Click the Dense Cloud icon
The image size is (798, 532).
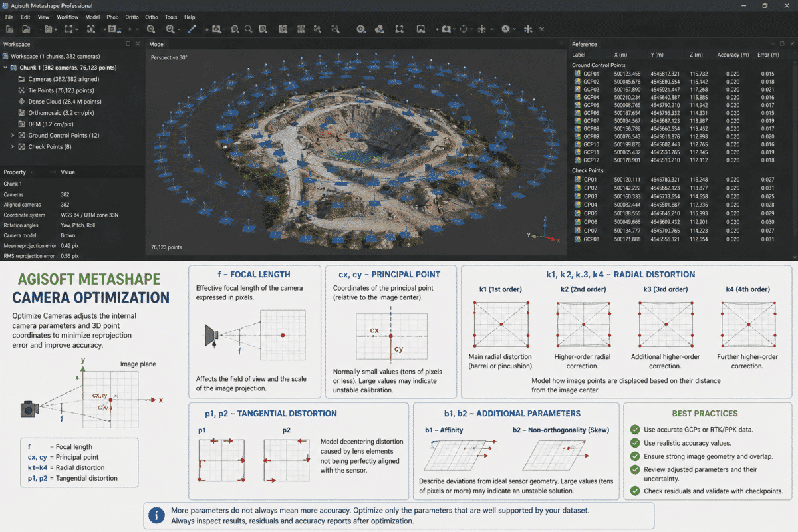(22, 101)
